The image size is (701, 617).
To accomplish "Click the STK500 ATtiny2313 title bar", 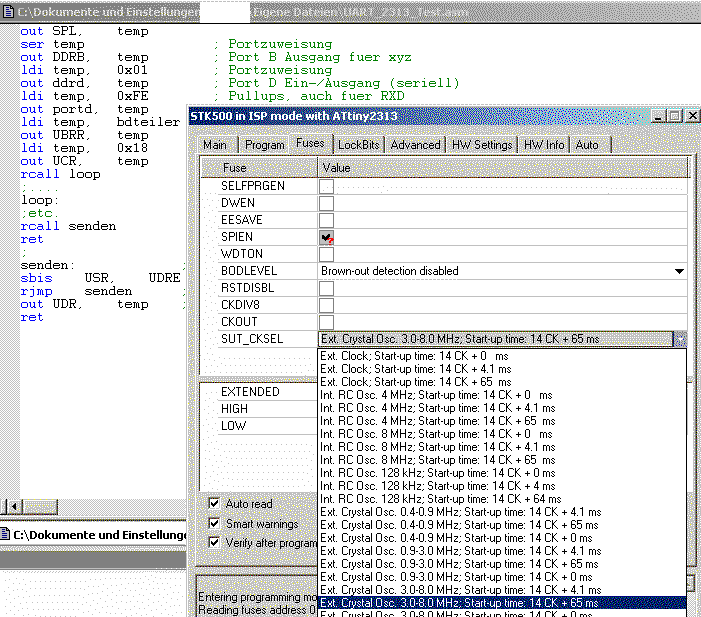I will click(x=418, y=116).
